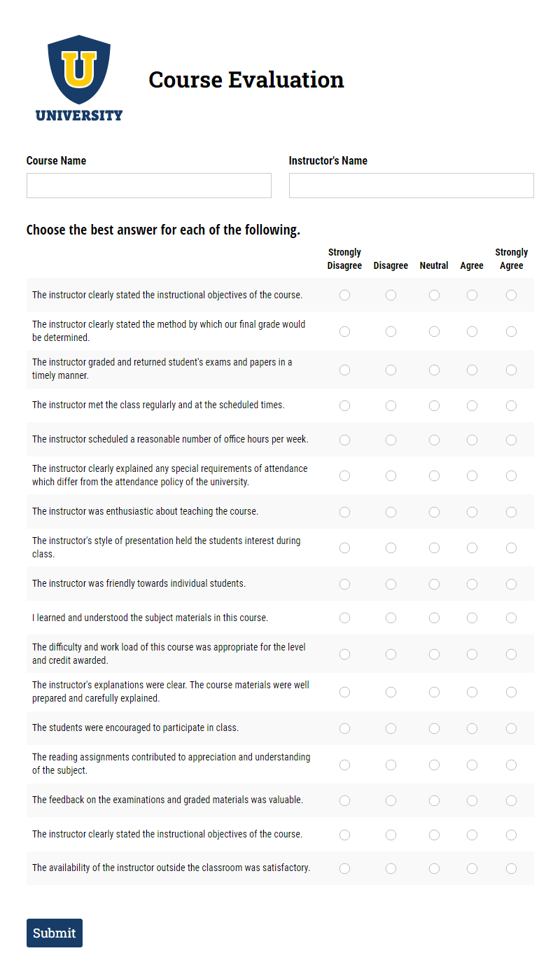This screenshot has height=974, width=560.
Task: Choose Disagree for appropriate difficulty and workload
Action: point(391,654)
